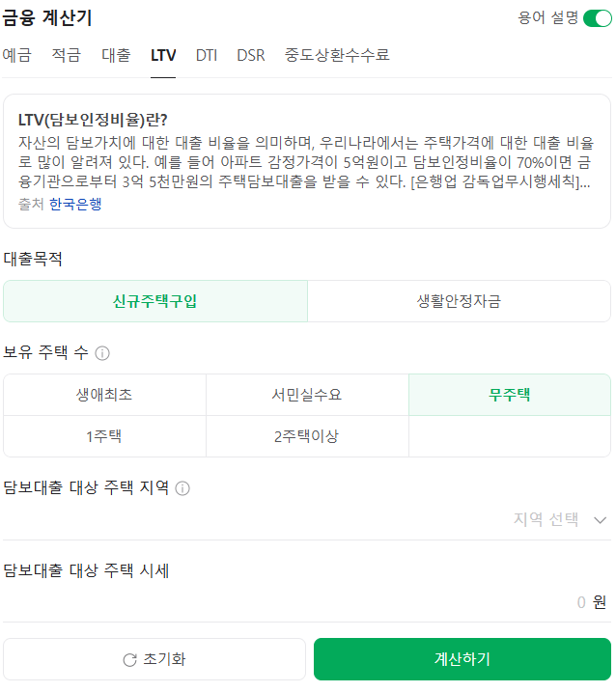Click info icon beside 담보대출 대상 주택 지역

pyautogui.click(x=182, y=488)
